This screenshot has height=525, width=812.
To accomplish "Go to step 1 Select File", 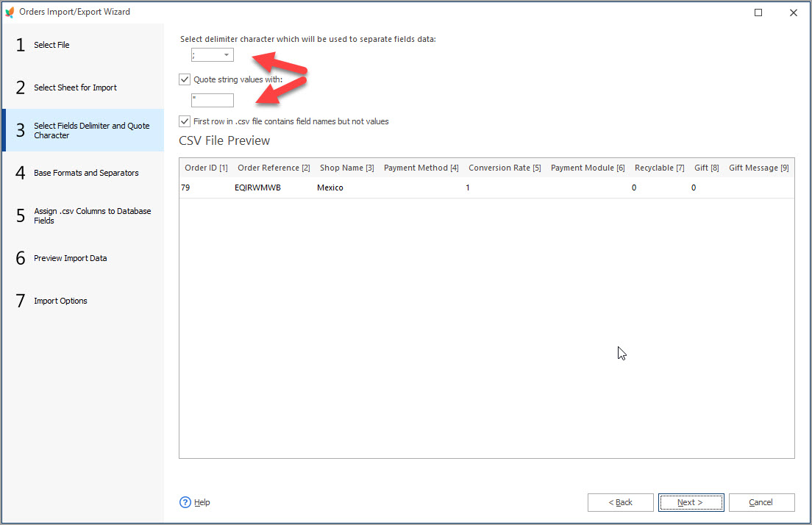I will coord(83,45).
